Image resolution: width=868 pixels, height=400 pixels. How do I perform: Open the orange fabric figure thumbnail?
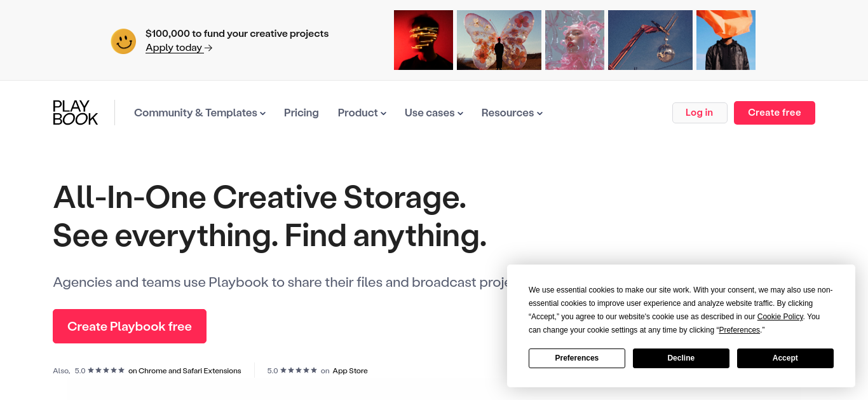pos(726,40)
